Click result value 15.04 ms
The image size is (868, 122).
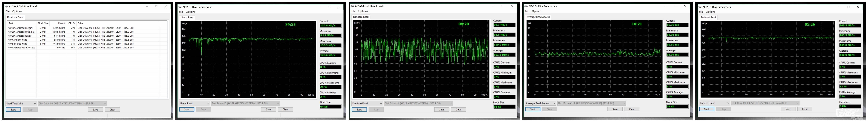[x=60, y=48]
